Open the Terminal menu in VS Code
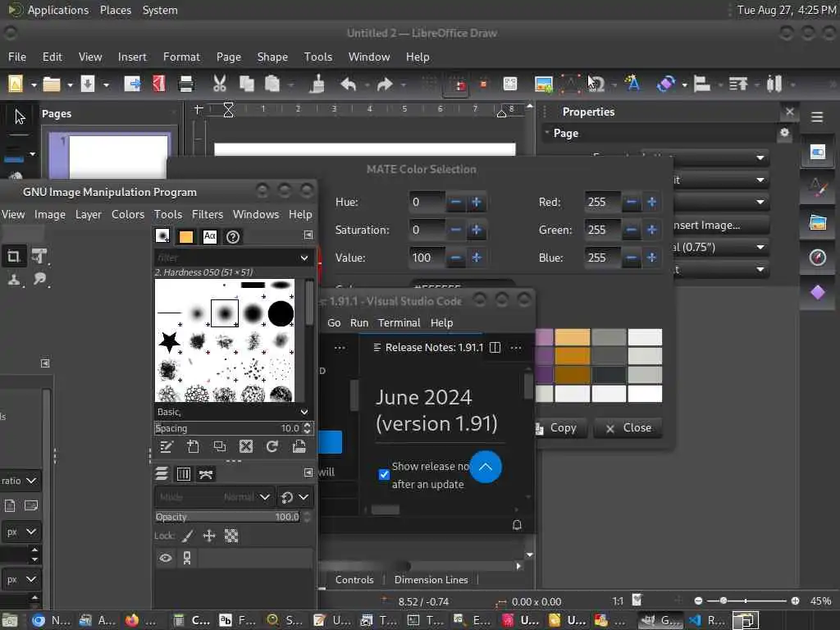This screenshot has width=840, height=630. (399, 322)
